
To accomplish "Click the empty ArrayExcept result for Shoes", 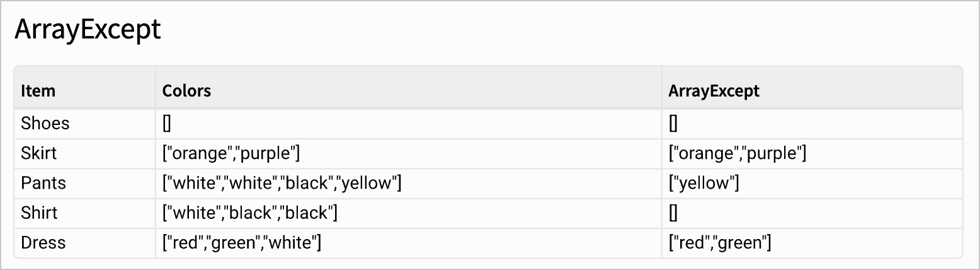I will pos(673,124).
